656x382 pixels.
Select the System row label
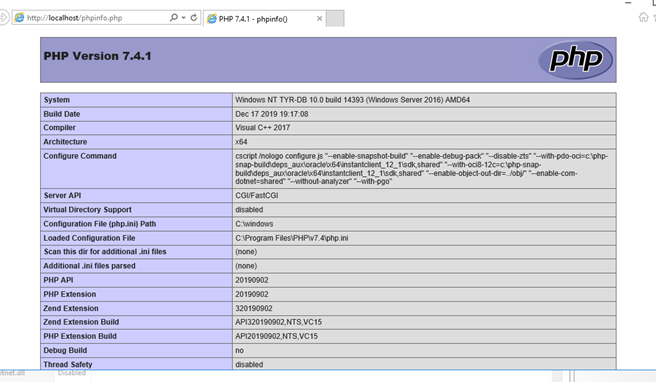click(x=56, y=100)
